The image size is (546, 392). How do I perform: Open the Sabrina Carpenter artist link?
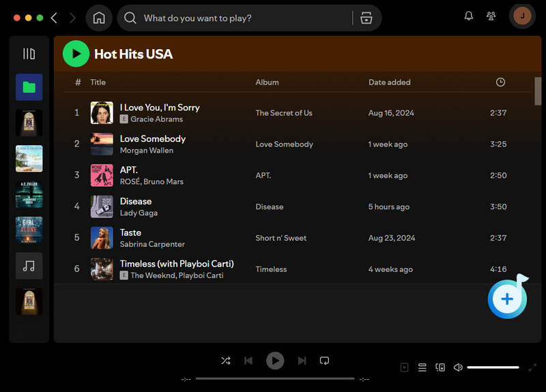pos(152,245)
